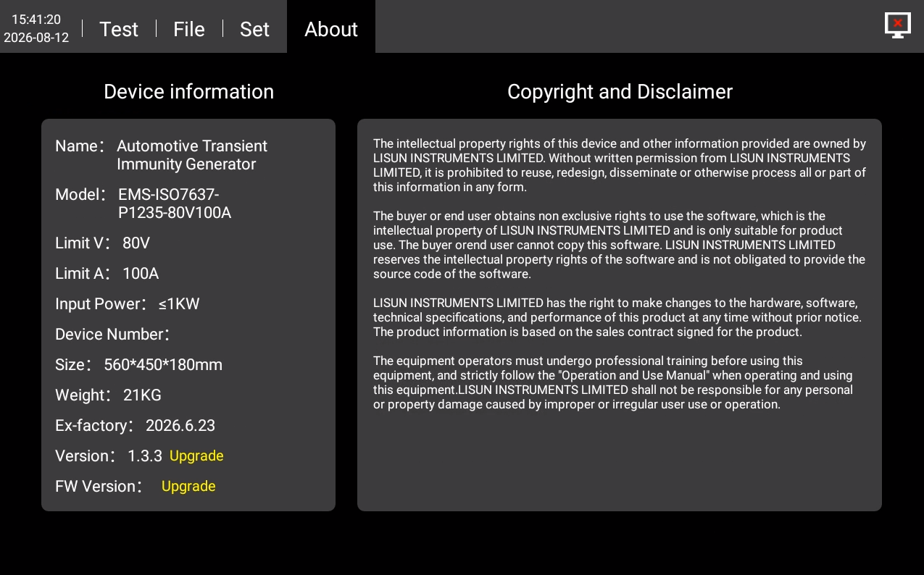Switch to the Set tab

tap(254, 29)
